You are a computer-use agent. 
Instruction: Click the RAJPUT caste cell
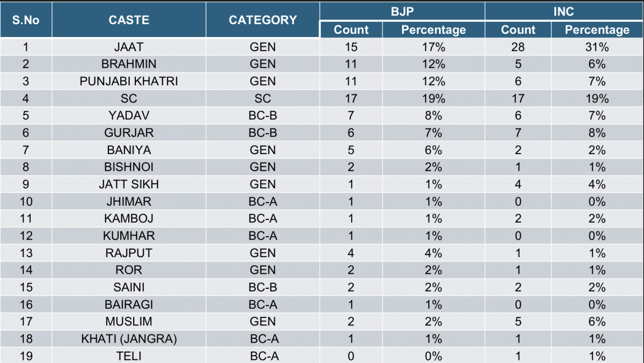pyautogui.click(x=129, y=253)
